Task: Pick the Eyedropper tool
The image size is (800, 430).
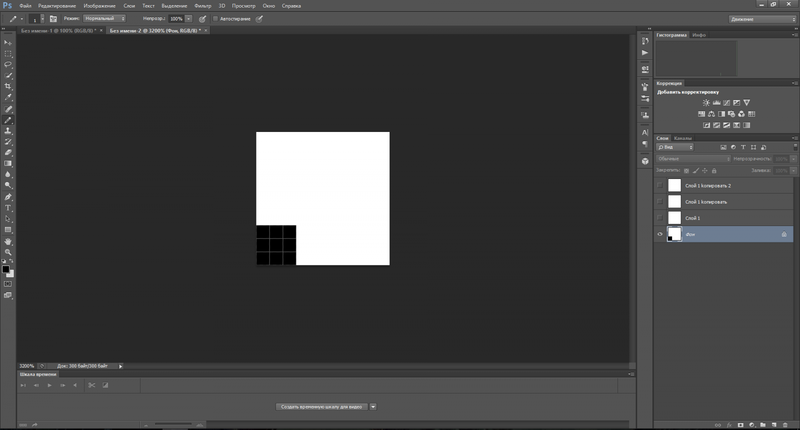Action: tap(9, 97)
